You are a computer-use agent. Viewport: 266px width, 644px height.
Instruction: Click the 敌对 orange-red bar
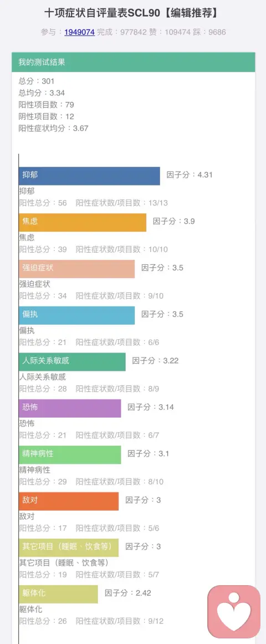coord(69,501)
